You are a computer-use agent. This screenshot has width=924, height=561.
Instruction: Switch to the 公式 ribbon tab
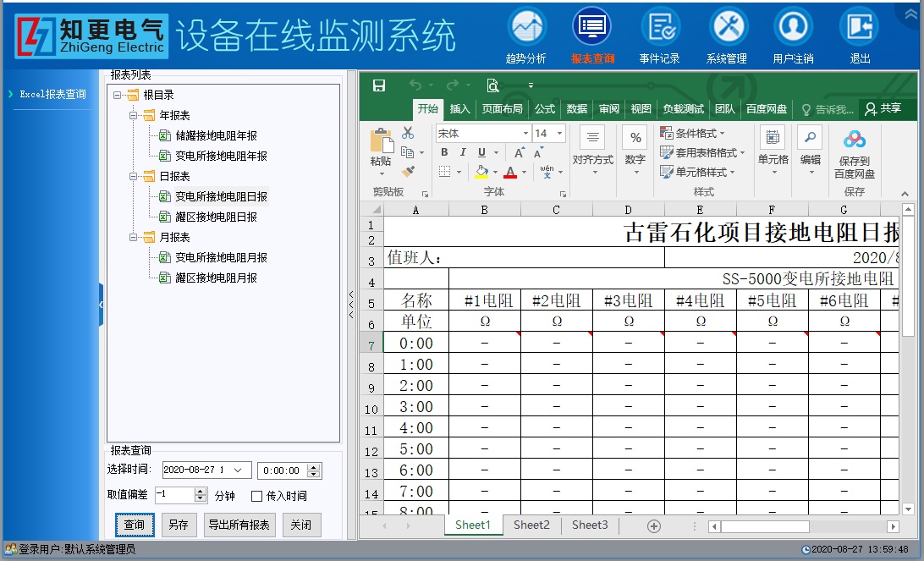[x=545, y=108]
